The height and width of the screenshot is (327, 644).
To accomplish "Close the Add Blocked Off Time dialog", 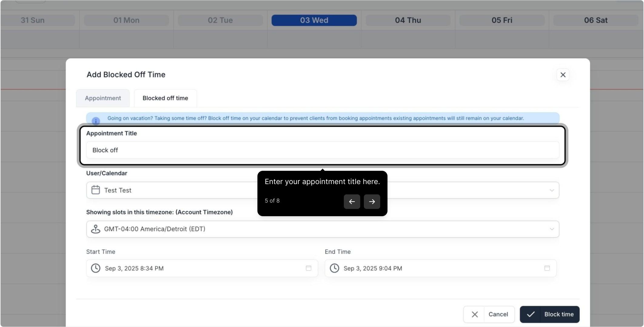I will click(563, 75).
